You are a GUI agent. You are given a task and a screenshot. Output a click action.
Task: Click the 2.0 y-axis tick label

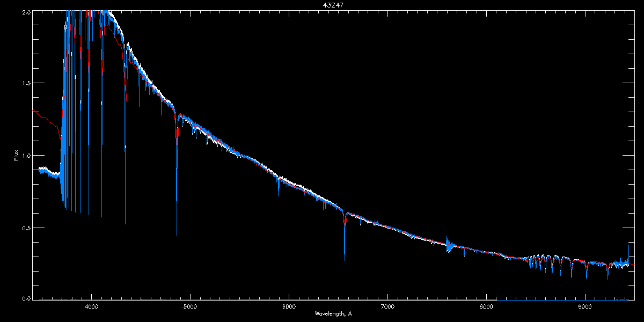[x=26, y=12]
